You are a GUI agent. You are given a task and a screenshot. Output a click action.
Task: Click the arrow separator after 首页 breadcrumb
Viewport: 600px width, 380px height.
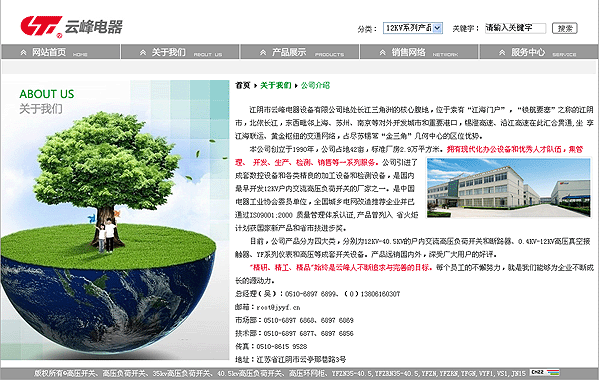[x=255, y=86]
